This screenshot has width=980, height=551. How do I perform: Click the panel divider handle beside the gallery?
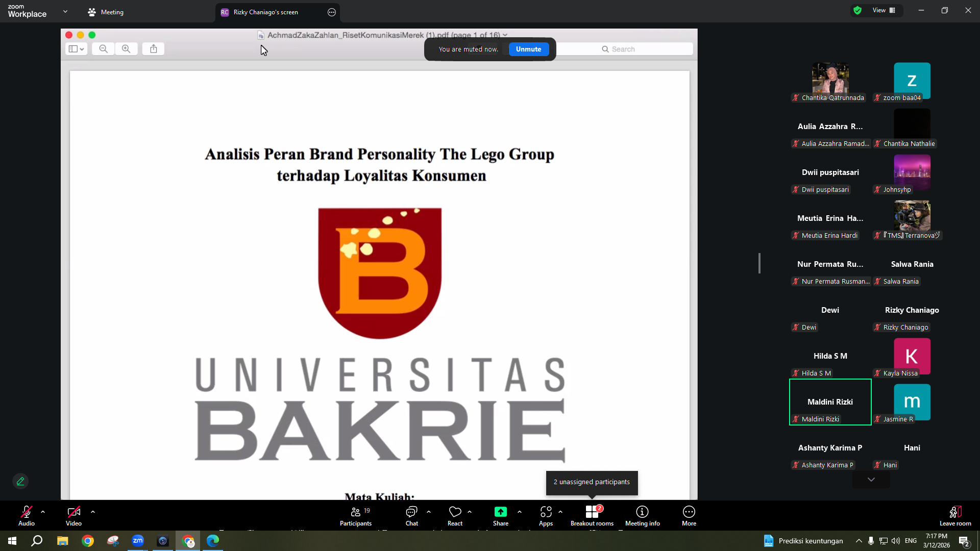(759, 263)
